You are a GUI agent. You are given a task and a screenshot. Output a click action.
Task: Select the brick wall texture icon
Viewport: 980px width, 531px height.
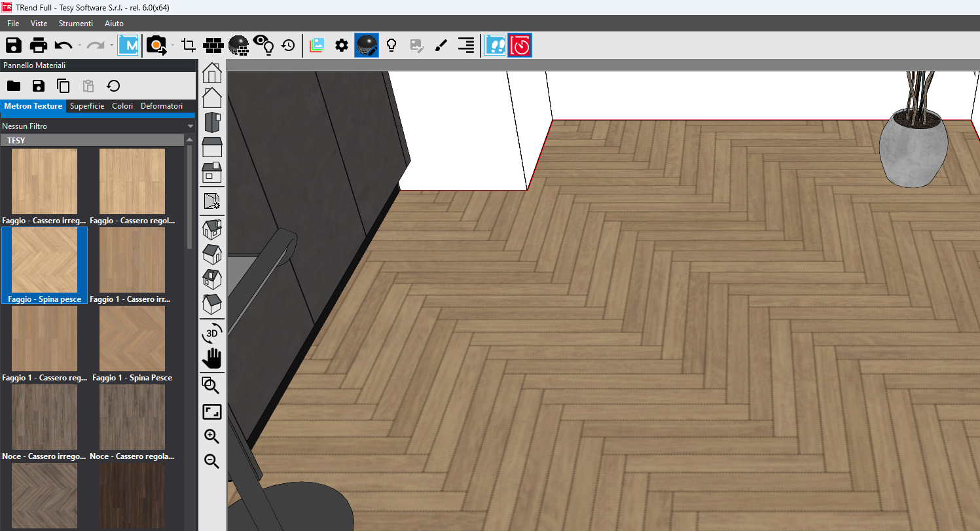[213, 45]
